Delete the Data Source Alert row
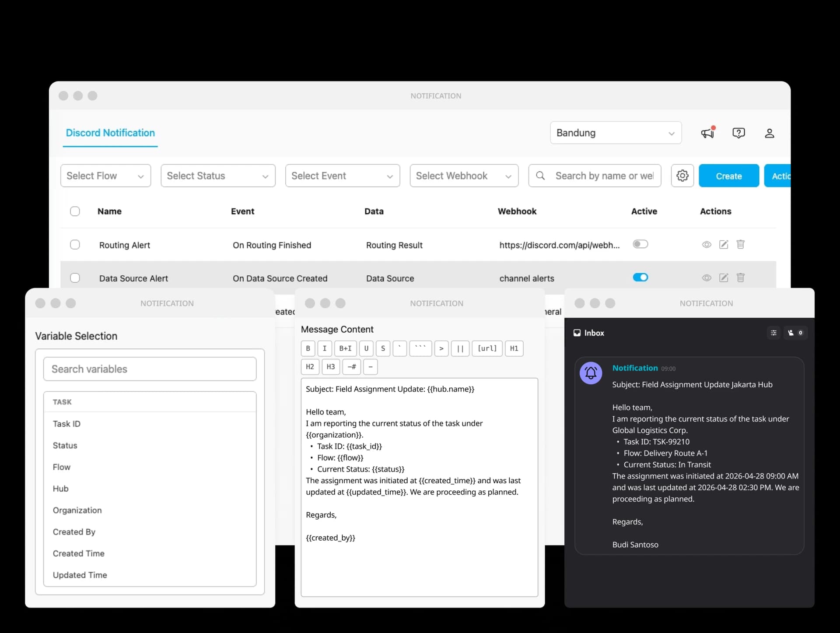Screen dimensions: 840x633 740,278
